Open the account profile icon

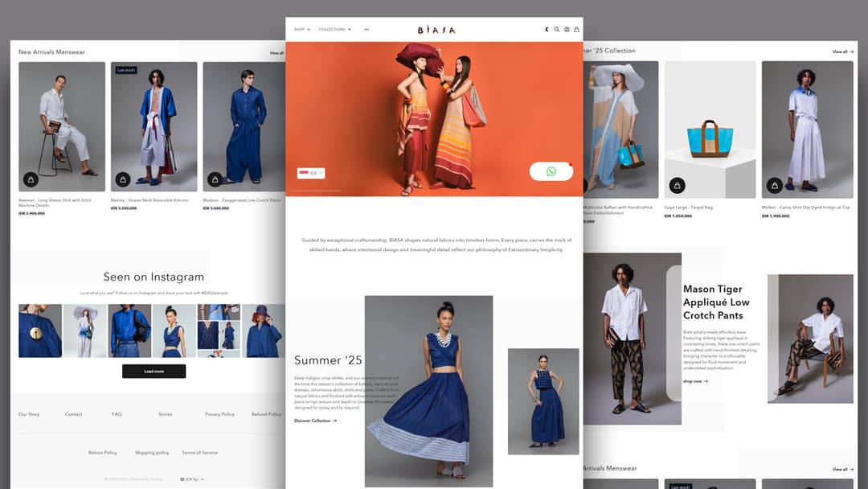[567, 30]
